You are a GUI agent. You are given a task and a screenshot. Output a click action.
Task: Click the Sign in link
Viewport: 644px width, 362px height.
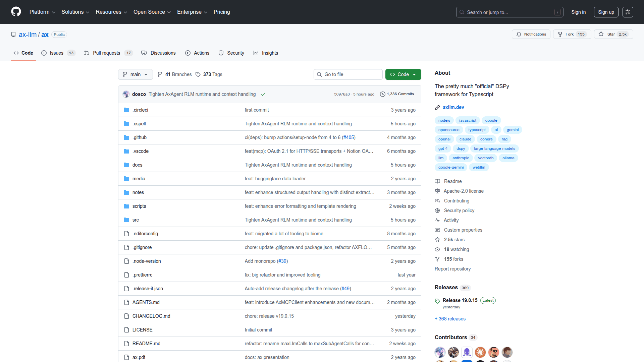pos(579,12)
